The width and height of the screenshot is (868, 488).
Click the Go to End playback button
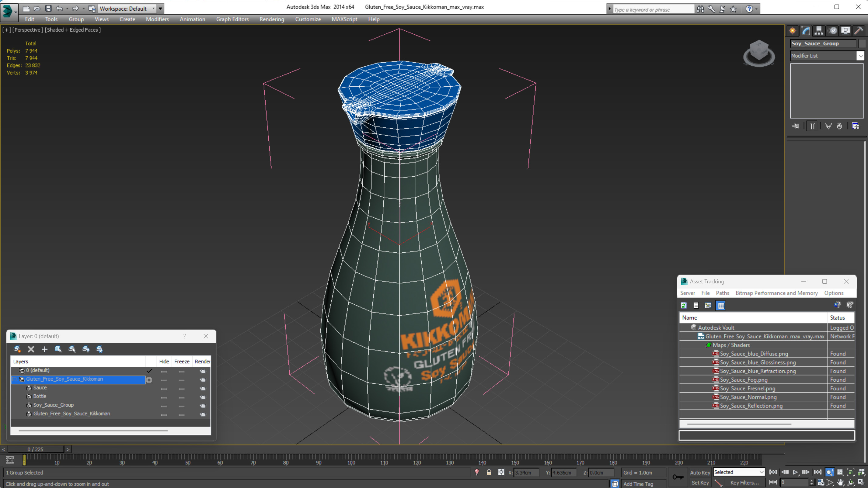pos(817,472)
